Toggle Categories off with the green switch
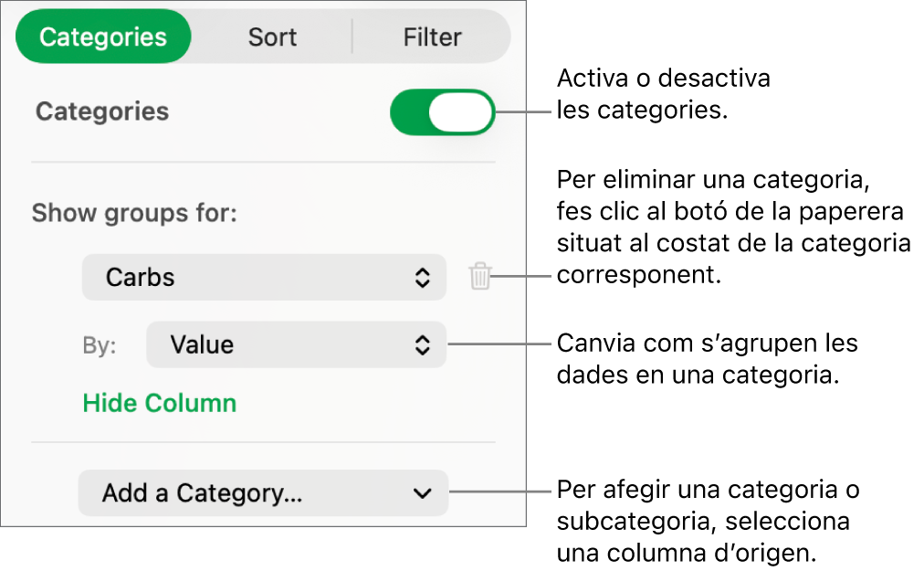The width and height of the screenshot is (924, 571). pyautogui.click(x=442, y=111)
